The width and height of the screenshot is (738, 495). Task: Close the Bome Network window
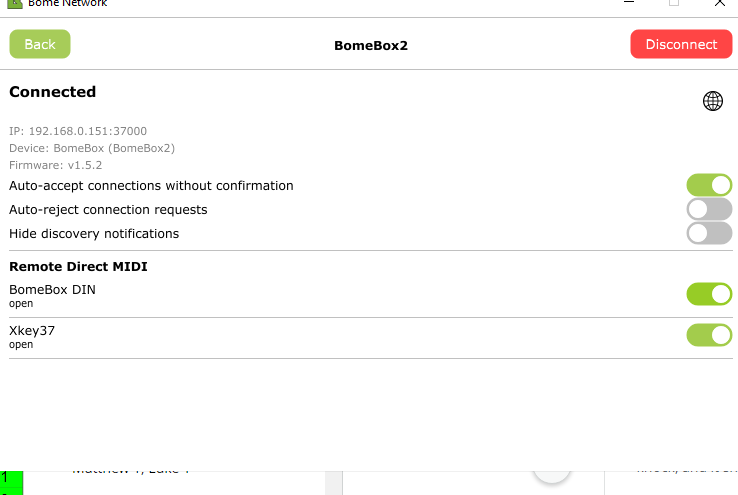point(720,3)
